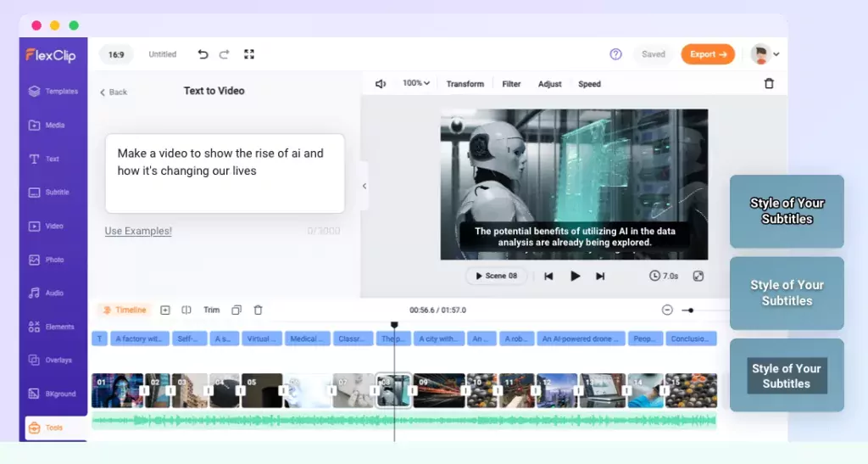
Task: Click the green audio waveform track
Action: pos(404,422)
